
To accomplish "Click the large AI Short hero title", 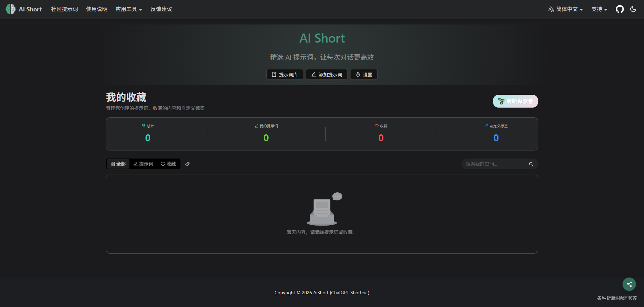I will click(x=322, y=38).
